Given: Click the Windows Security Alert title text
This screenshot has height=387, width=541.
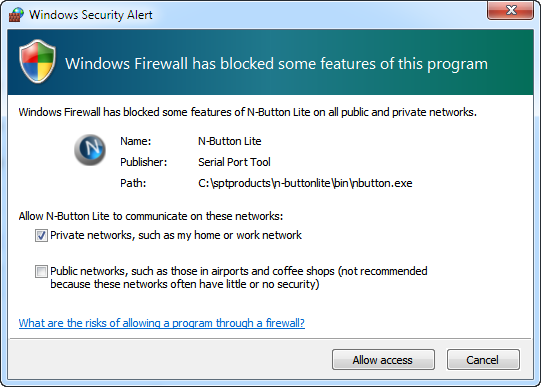Looking at the screenshot, I should [91, 15].
